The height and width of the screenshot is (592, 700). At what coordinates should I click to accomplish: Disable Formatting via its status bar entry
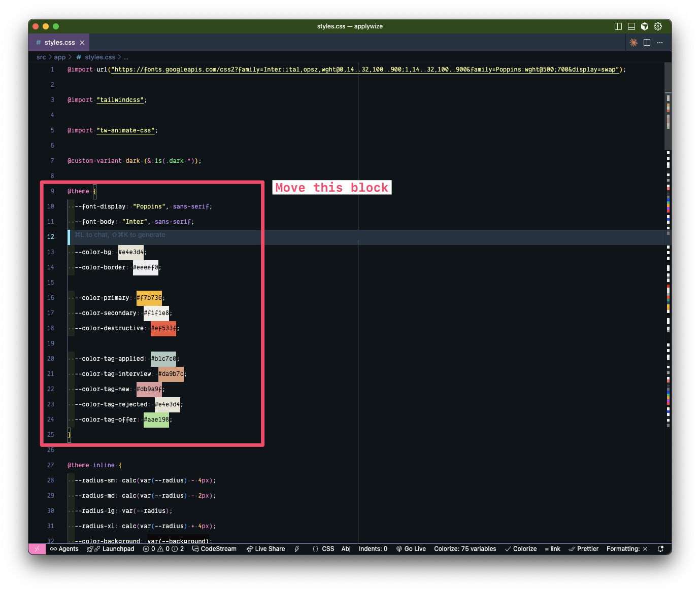(x=626, y=548)
